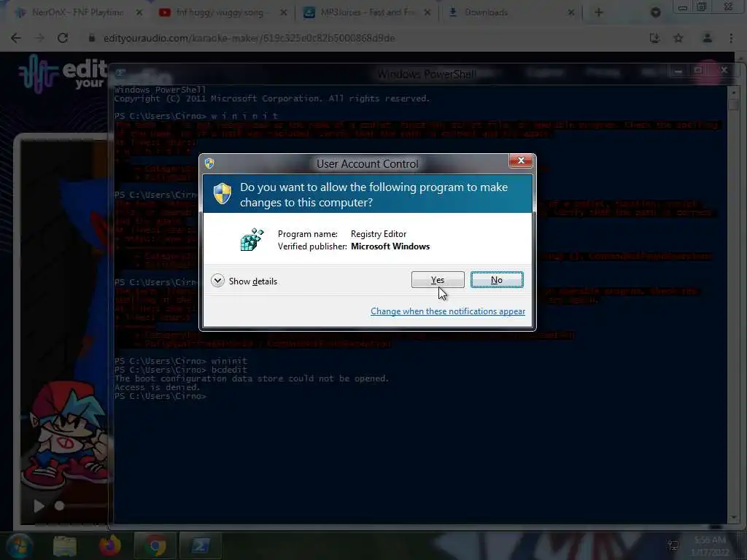Click the install app icon in address bar
The height and width of the screenshot is (560, 747).
[655, 38]
